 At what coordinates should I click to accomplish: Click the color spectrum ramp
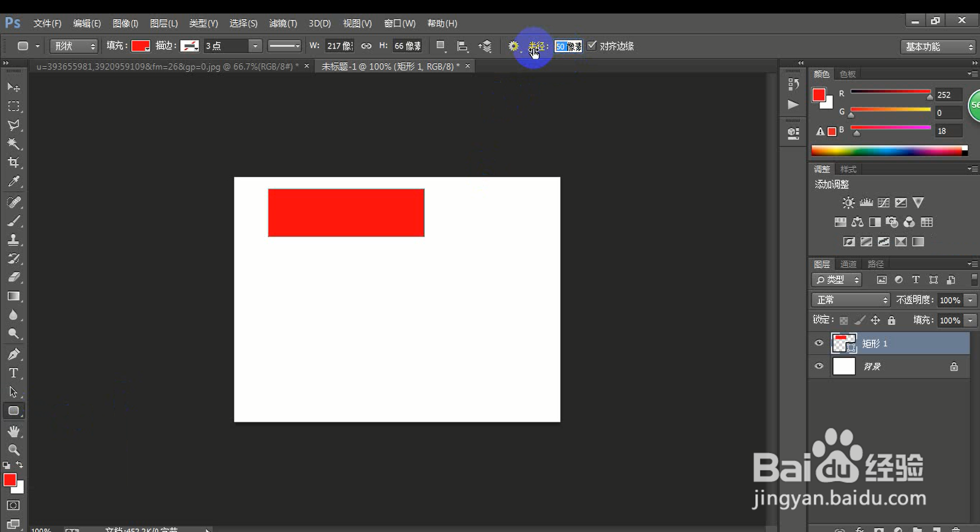pyautogui.click(x=889, y=151)
